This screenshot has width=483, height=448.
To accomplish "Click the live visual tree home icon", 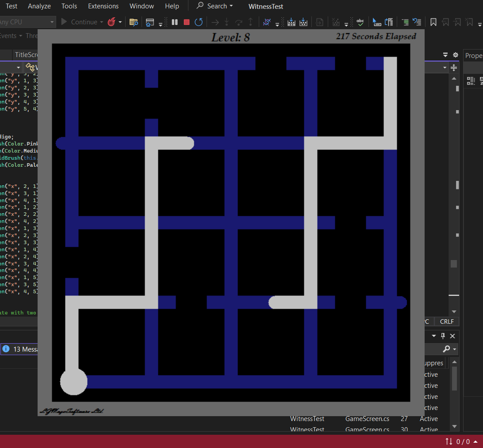I will (149, 22).
